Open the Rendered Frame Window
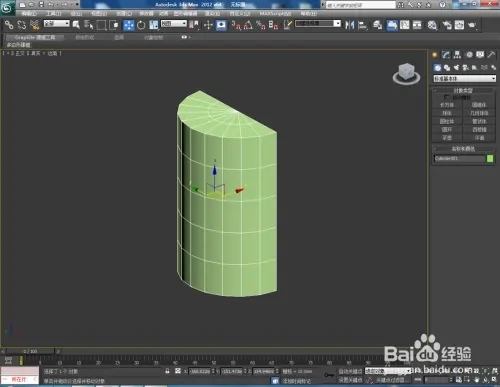The image size is (500, 387). coord(459,25)
